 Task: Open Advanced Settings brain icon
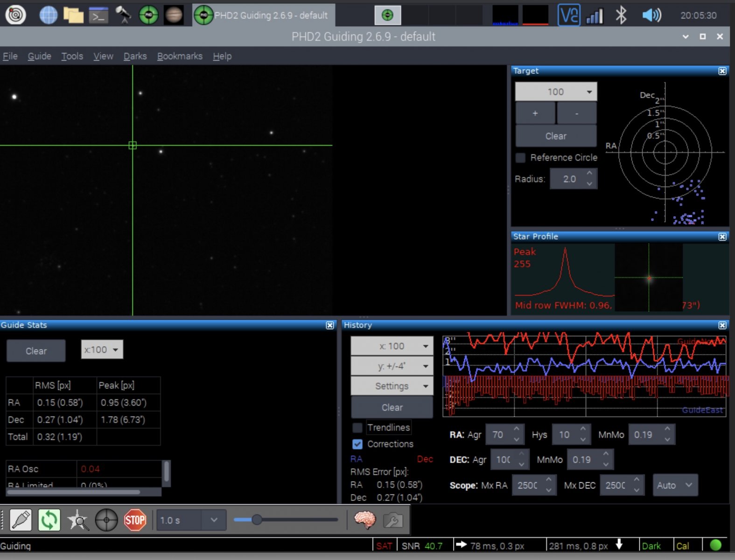click(x=364, y=520)
